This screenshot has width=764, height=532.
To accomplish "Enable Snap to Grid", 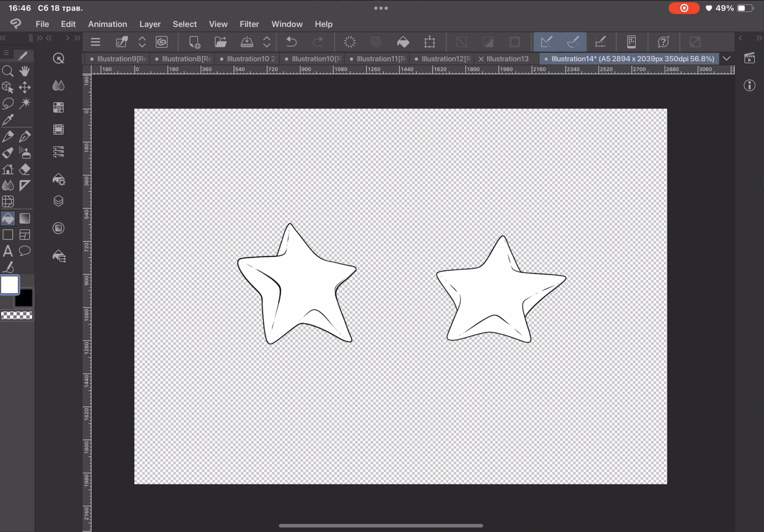I will [600, 42].
